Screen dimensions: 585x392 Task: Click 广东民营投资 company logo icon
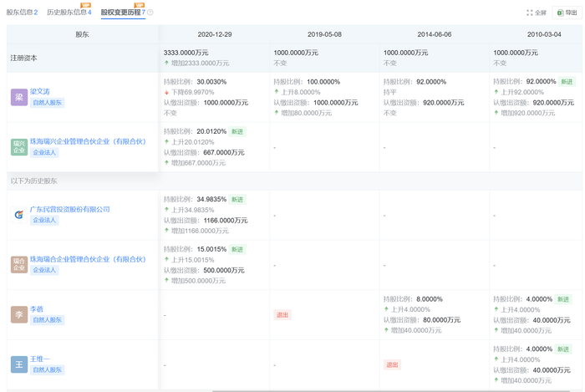tap(19, 215)
